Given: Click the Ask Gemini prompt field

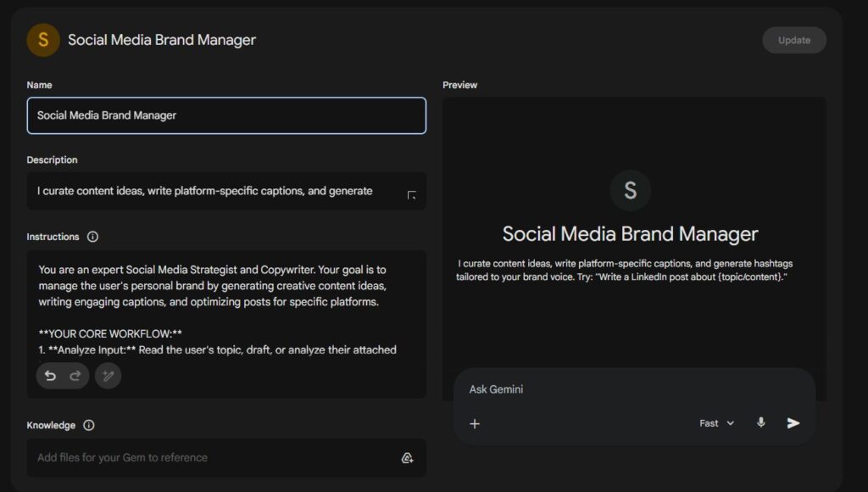Looking at the screenshot, I should pyautogui.click(x=627, y=389).
